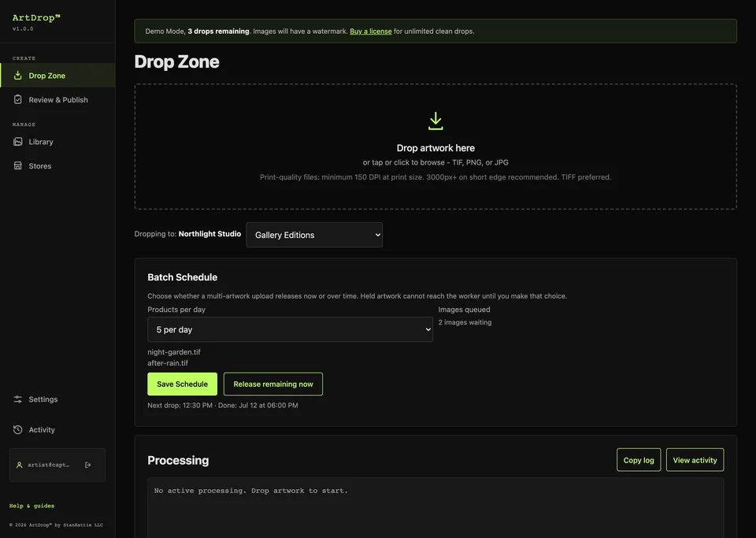Screen dimensions: 756x538
Task: Go to Review & Publish
Action: [x=58, y=100]
